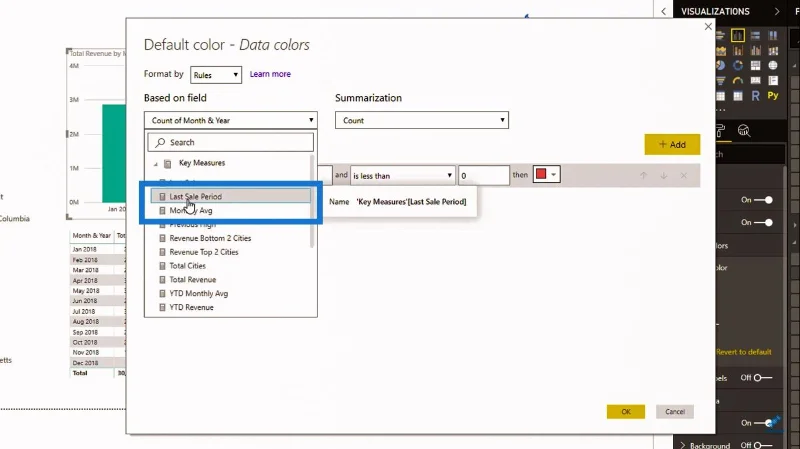Open the Summarization Count dropdown
The image size is (800, 449).
(422, 120)
